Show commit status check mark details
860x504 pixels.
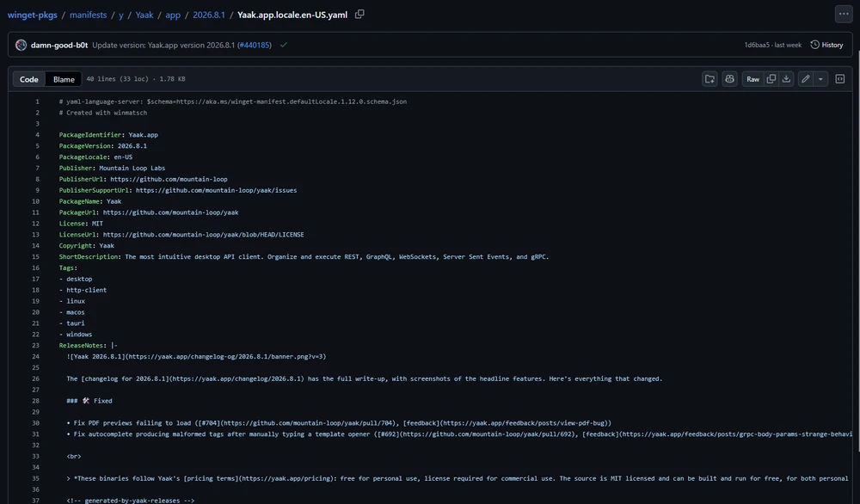[284, 45]
